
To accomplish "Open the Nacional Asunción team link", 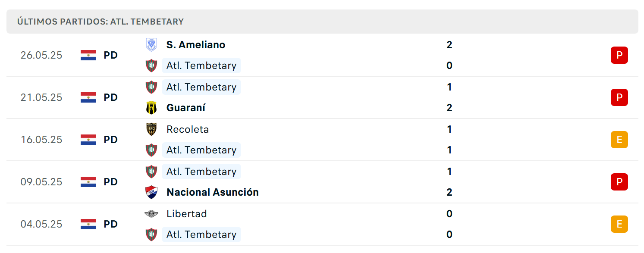I will (x=213, y=192).
